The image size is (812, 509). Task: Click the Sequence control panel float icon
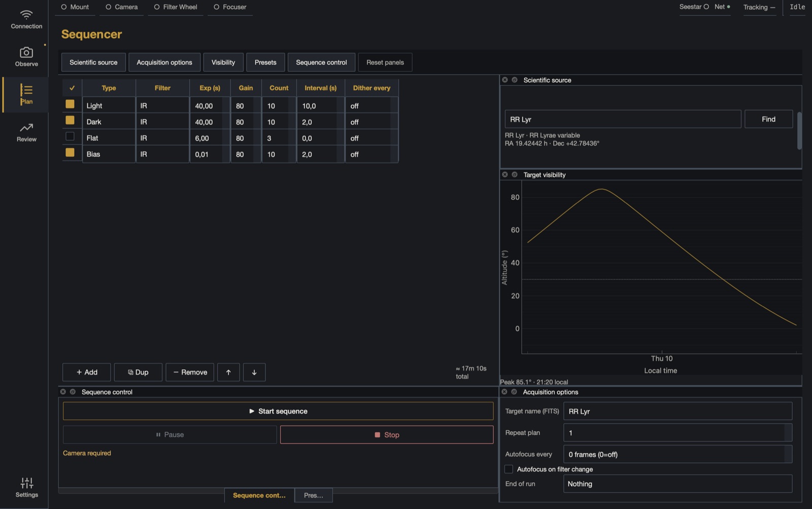[x=73, y=392]
